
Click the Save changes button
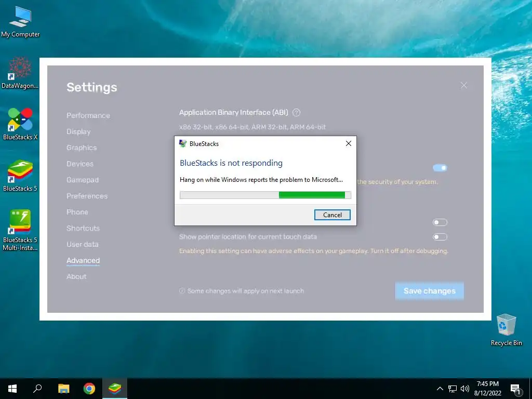point(429,291)
